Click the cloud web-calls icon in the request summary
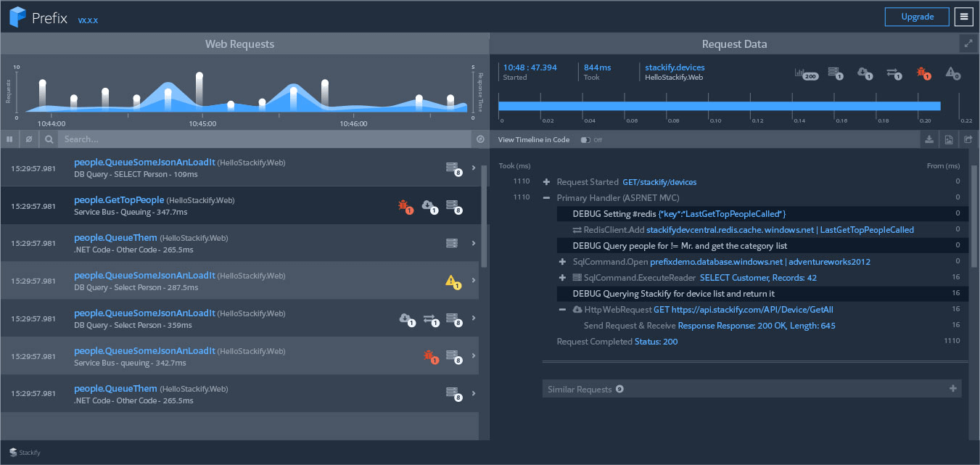This screenshot has width=980, height=465. coord(864,73)
